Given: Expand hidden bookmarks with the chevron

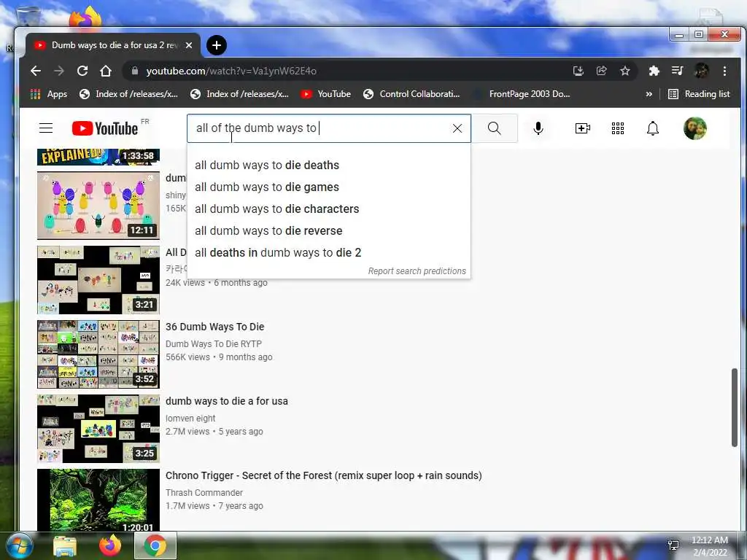Looking at the screenshot, I should tap(649, 94).
